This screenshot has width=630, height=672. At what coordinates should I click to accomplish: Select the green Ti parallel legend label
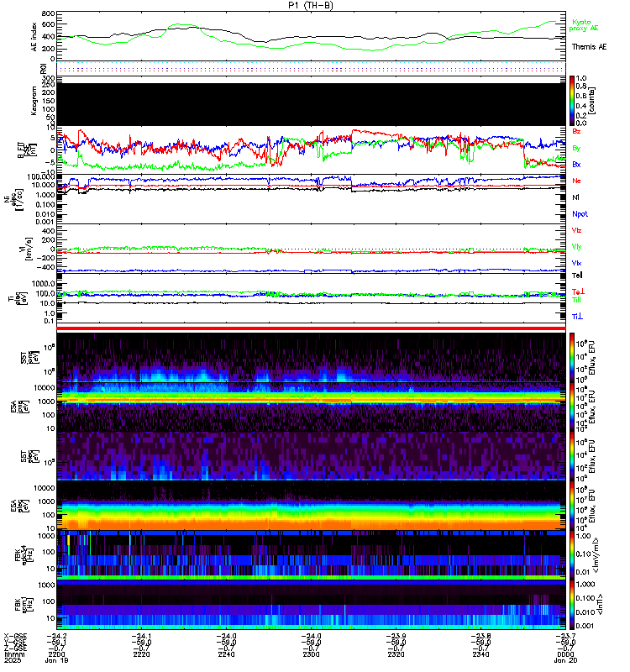pos(576,300)
